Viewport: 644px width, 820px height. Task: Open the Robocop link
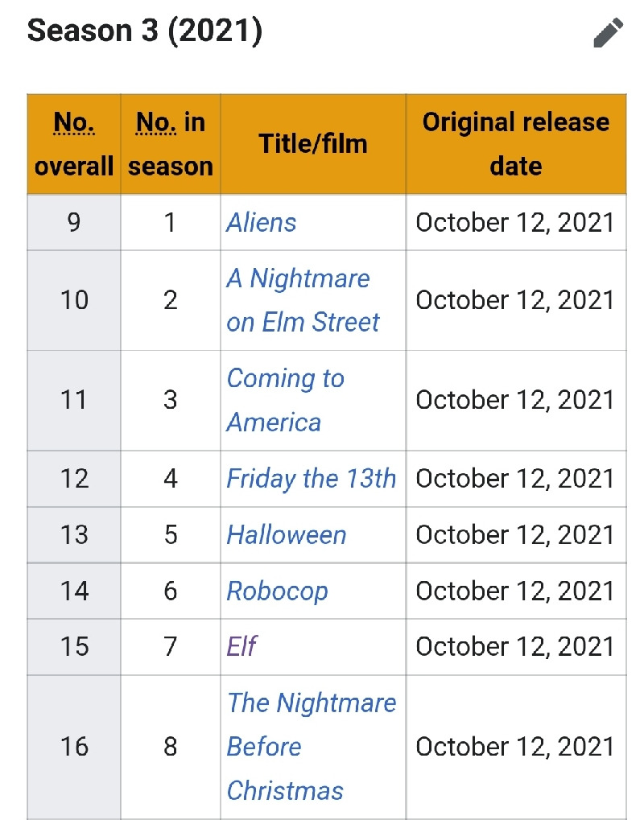pos(277,591)
